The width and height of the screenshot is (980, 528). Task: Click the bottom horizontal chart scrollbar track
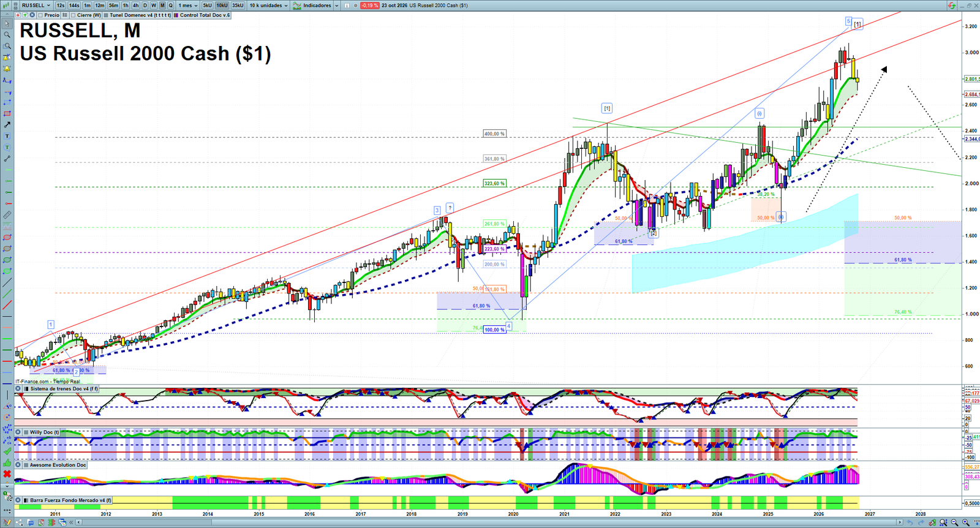(x=490, y=522)
